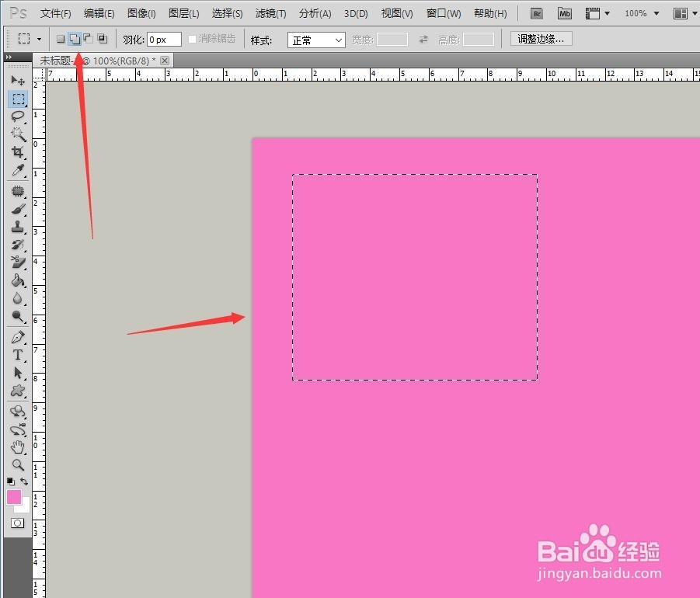Screen dimensions: 700x598
Task: Launch Adobe Bridge with Br icon
Action: pos(537,13)
